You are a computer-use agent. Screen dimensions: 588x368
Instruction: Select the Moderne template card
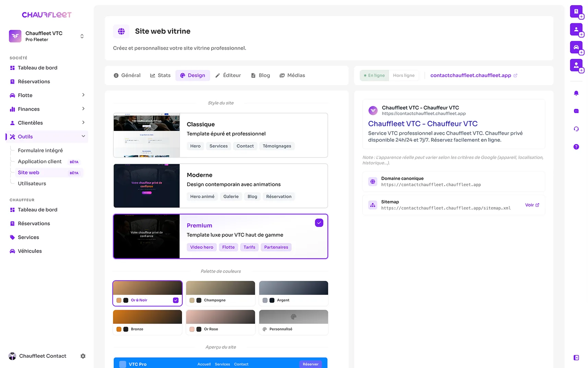220,186
